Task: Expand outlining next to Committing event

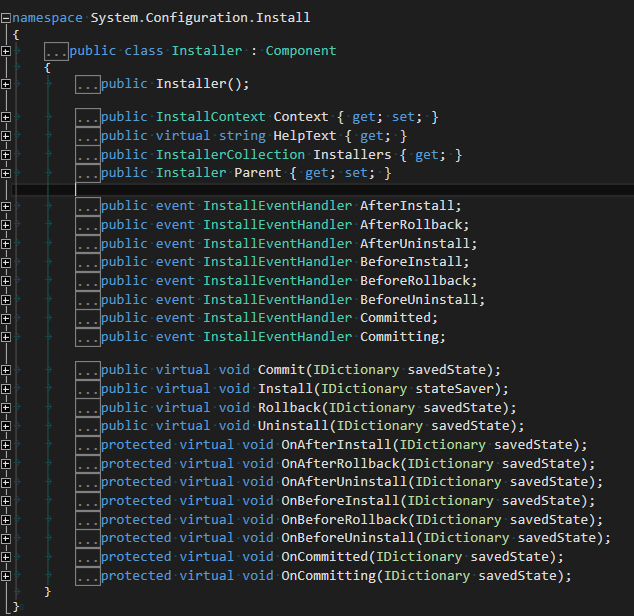Action: [6, 337]
